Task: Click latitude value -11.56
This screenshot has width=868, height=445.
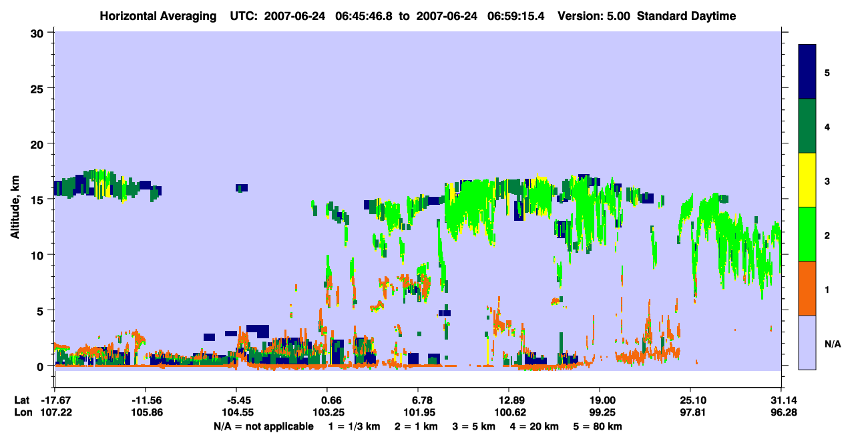Action: [x=146, y=400]
